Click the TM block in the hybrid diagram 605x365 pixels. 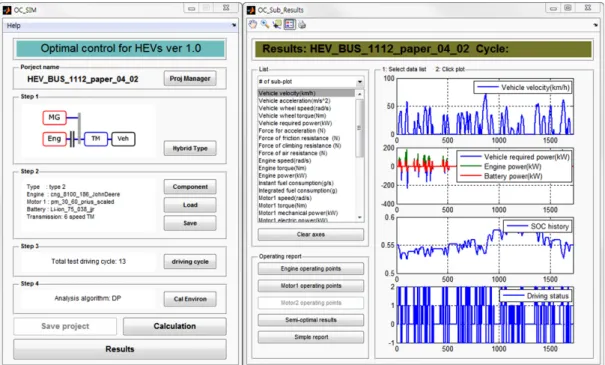(x=96, y=139)
